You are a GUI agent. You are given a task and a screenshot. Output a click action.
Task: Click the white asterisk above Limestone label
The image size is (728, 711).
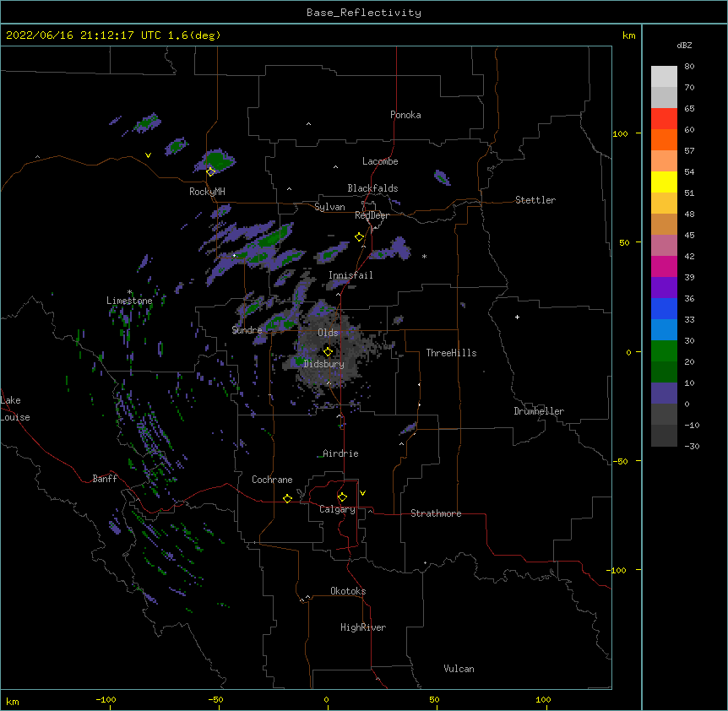point(129,292)
